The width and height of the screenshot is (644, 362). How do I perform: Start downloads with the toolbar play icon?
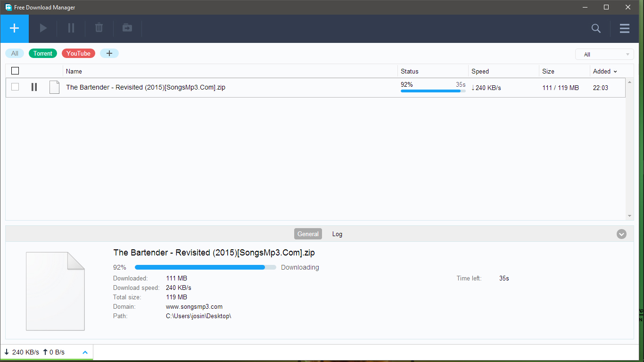coord(43,28)
